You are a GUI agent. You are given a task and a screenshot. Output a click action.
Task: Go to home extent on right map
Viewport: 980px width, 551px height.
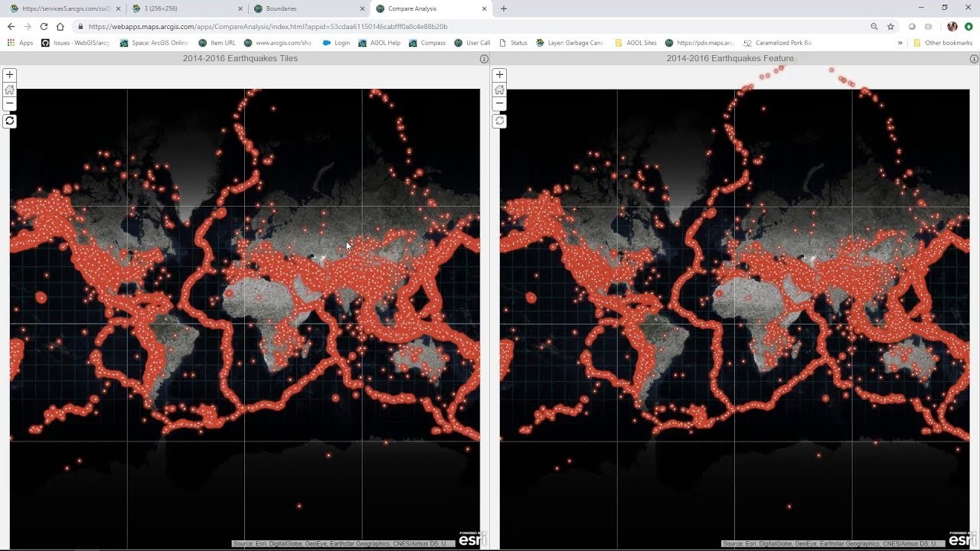coord(499,90)
